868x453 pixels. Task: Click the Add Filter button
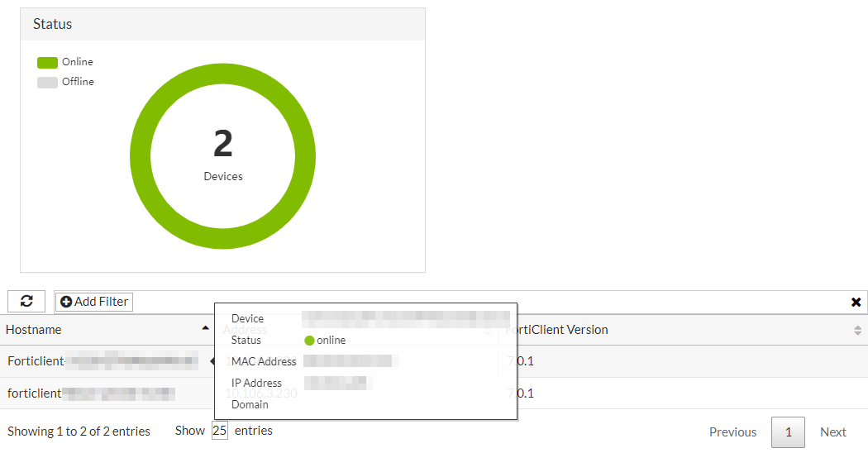[x=94, y=302]
